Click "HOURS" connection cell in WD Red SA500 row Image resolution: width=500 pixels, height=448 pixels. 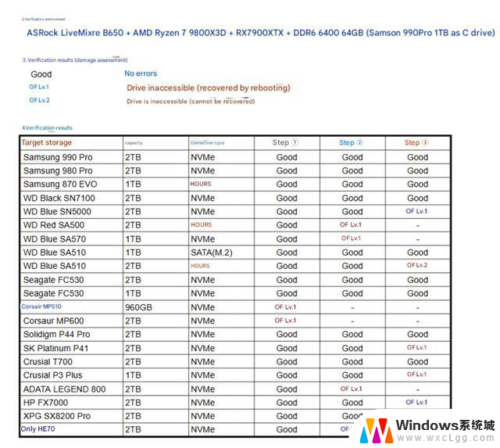point(202,224)
